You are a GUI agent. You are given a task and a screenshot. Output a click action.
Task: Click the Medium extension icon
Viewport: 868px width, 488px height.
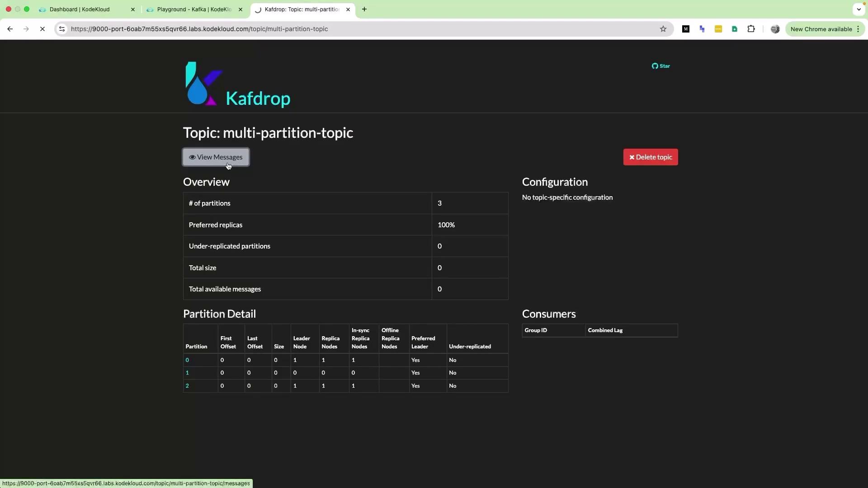[x=685, y=29]
